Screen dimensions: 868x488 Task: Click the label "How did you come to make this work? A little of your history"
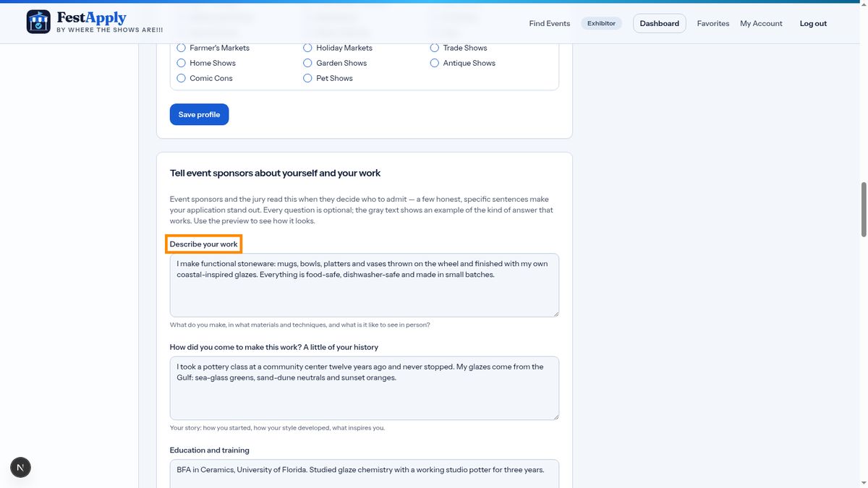pyautogui.click(x=274, y=347)
